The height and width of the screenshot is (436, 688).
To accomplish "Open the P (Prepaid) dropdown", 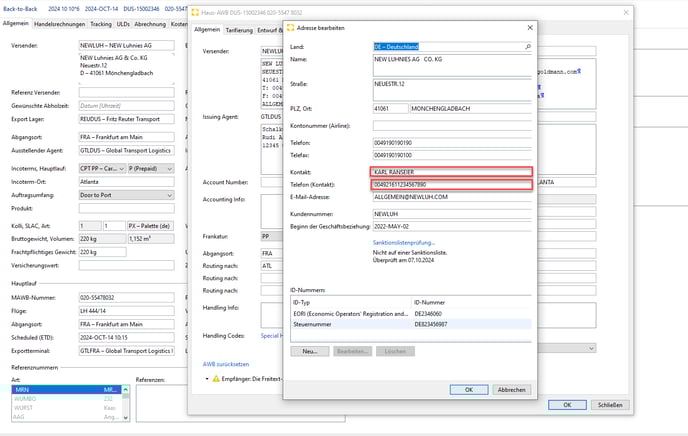I will click(151, 168).
